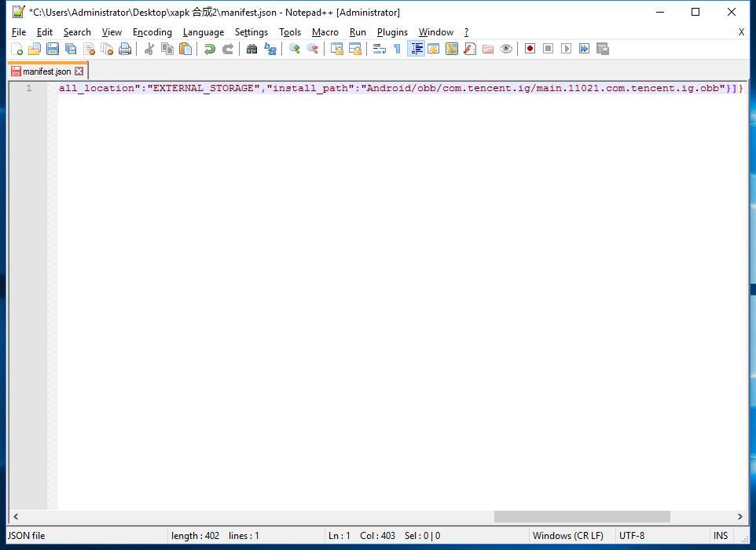756x550 pixels.
Task: Open the Function List panel icon
Action: [470, 49]
